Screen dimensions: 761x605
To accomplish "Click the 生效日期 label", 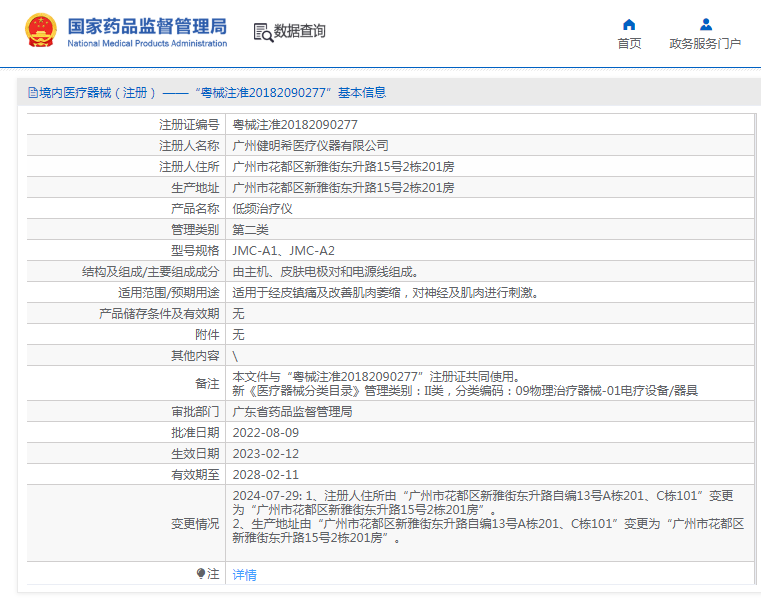I will [x=195, y=454].
